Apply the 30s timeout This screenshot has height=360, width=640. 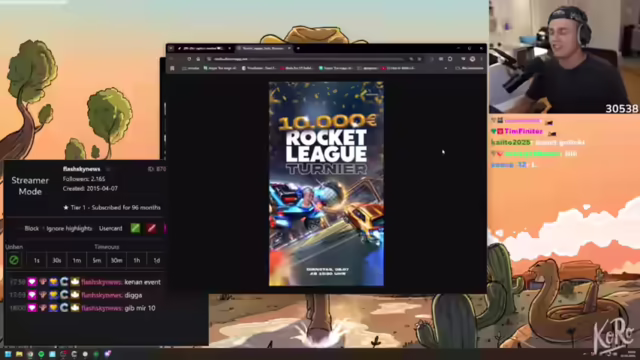56,260
